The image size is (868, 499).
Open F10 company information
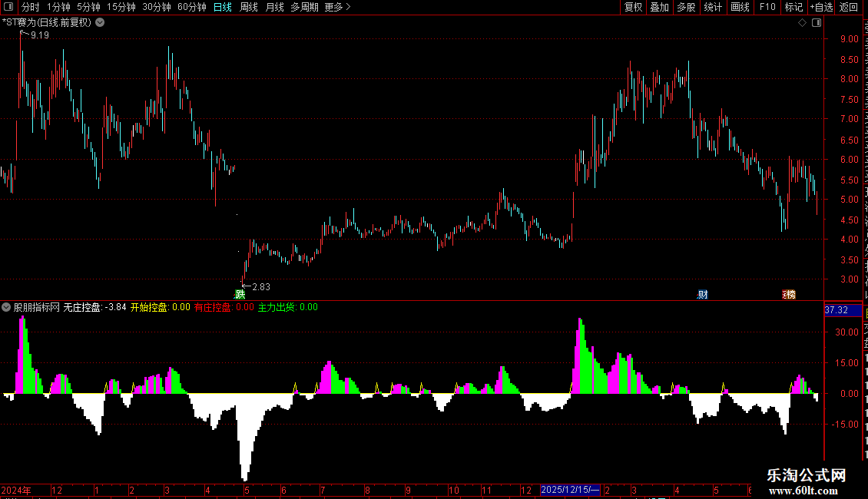pyautogui.click(x=767, y=7)
